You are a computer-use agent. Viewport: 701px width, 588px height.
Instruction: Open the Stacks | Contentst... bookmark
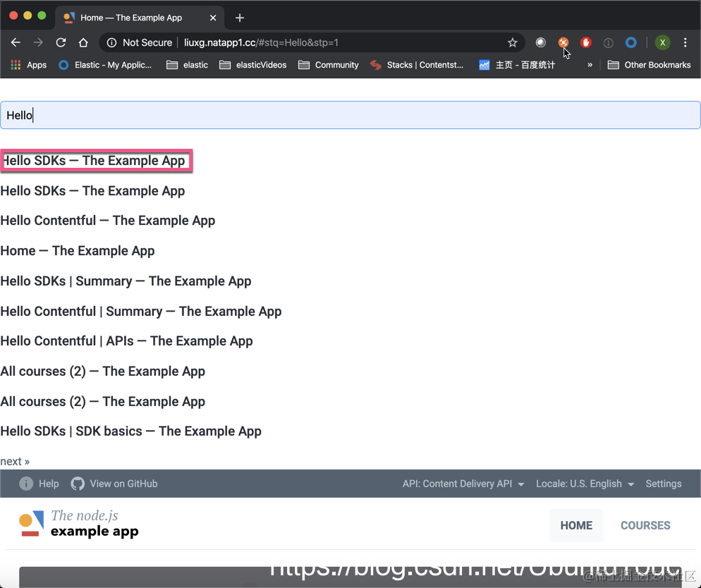417,65
